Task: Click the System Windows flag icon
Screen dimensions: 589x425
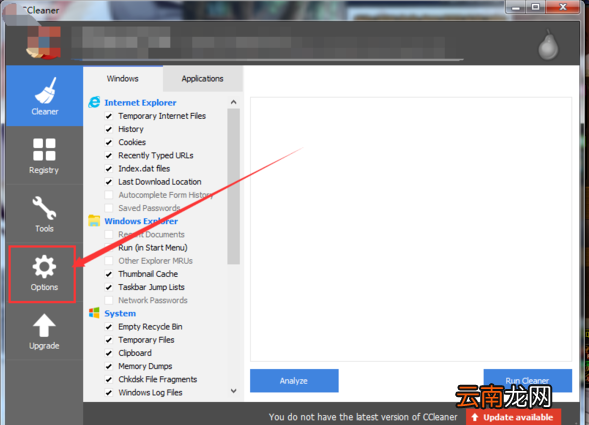Action: (94, 313)
